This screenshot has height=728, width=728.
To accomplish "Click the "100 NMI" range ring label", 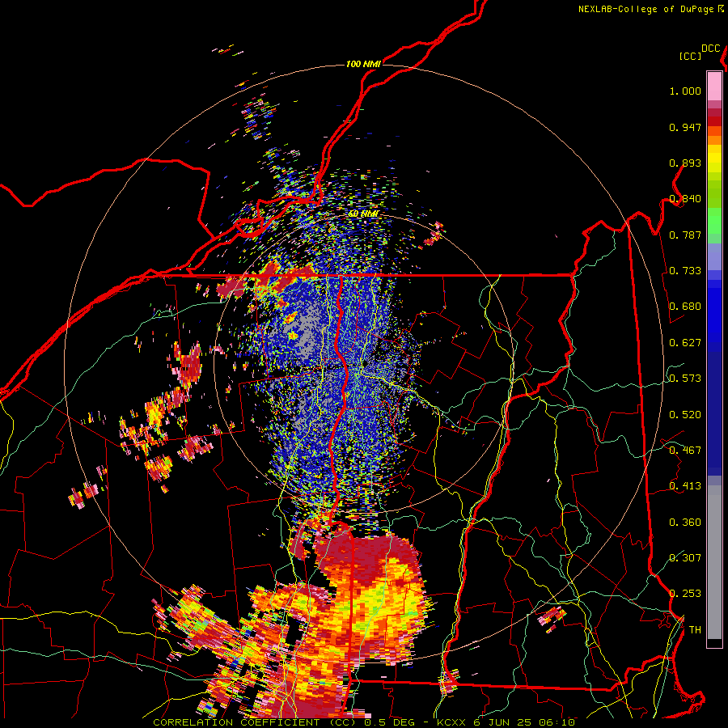I will click(x=363, y=64).
